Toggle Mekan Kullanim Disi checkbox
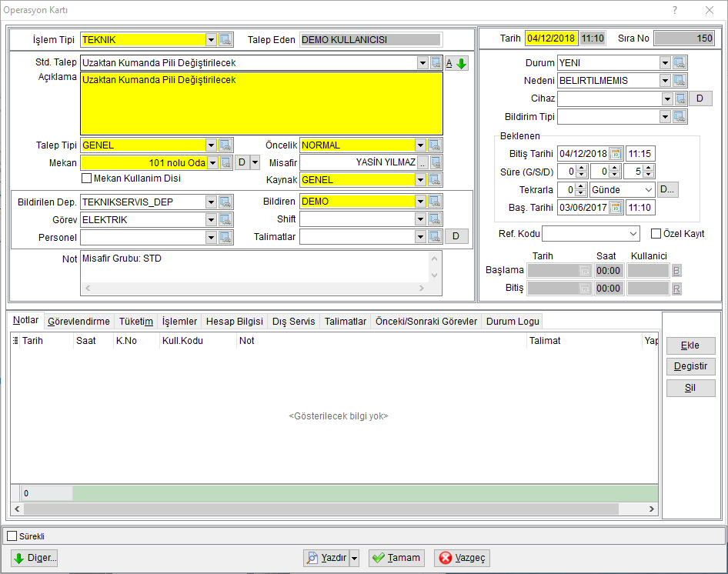This screenshot has width=728, height=574. pos(86,179)
